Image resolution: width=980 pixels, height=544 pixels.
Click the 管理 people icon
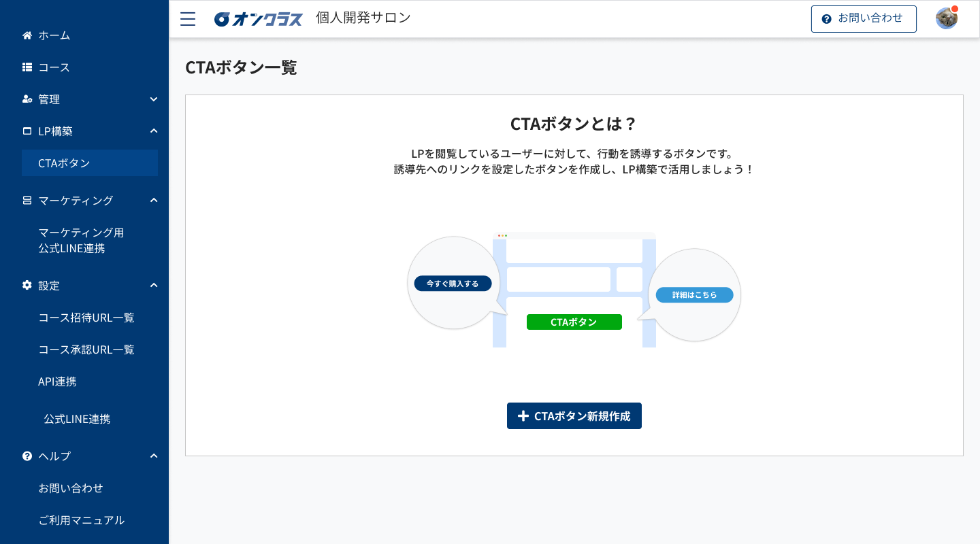coord(27,99)
